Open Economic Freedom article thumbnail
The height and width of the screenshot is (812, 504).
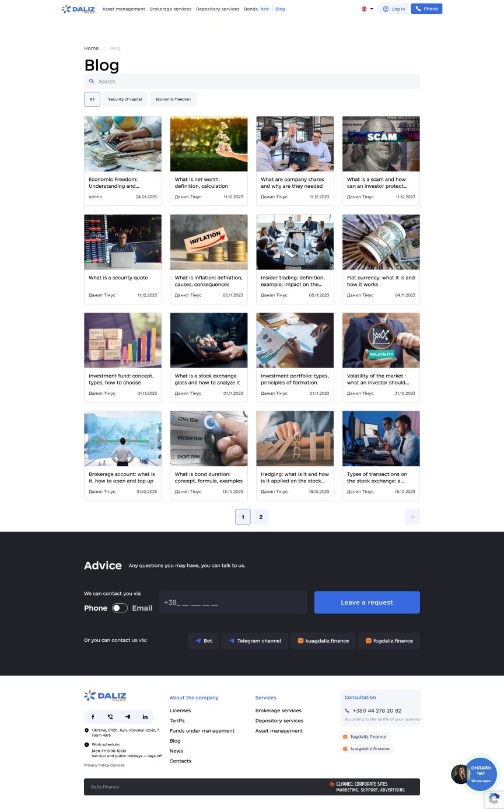point(123,143)
